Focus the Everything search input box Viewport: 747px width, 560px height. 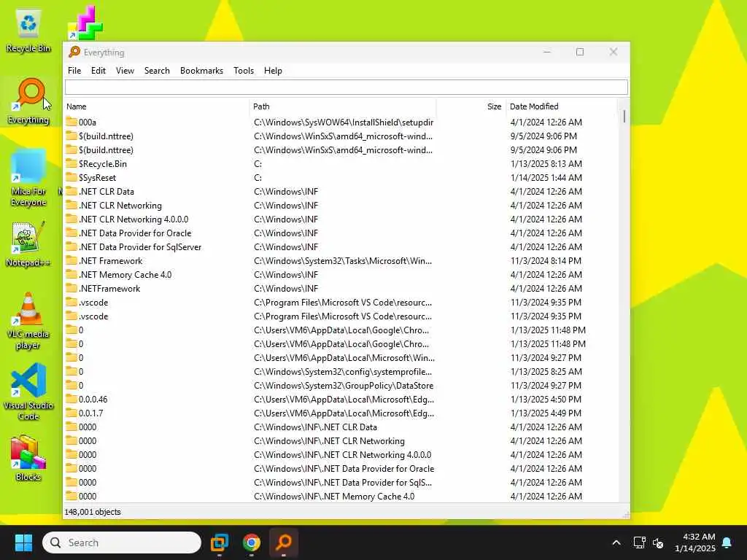(x=347, y=87)
